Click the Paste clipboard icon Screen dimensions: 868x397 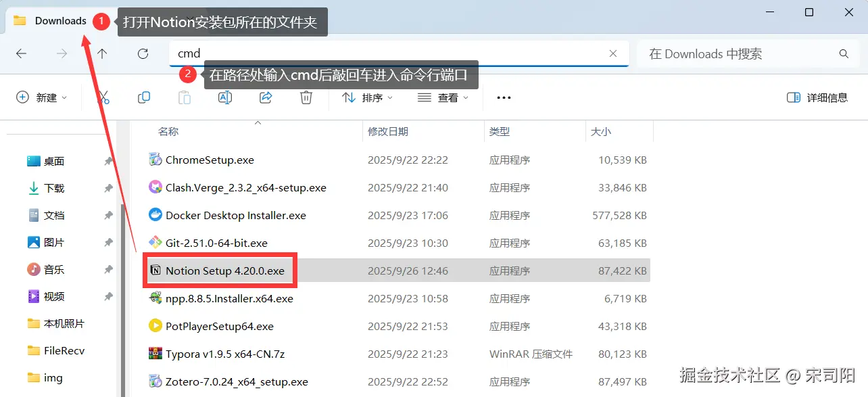click(185, 97)
